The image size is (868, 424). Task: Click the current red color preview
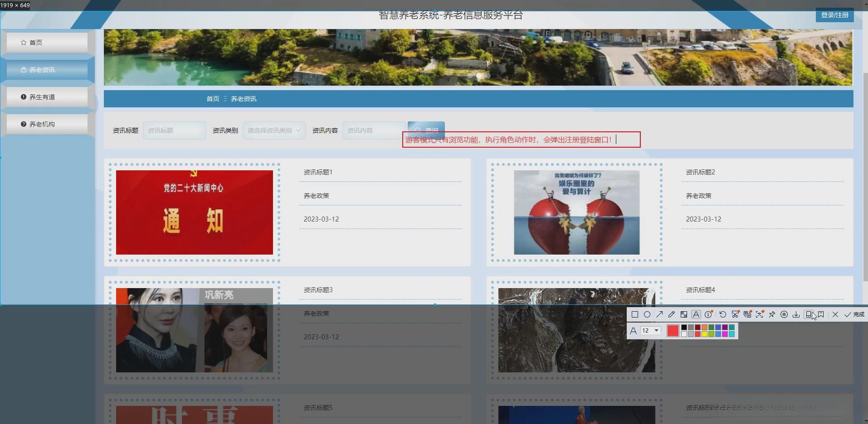point(673,331)
